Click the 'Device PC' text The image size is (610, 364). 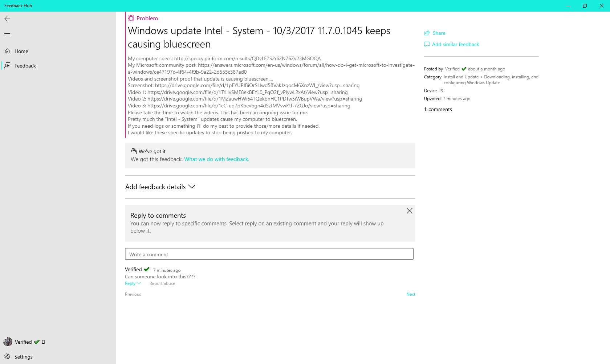point(434,91)
